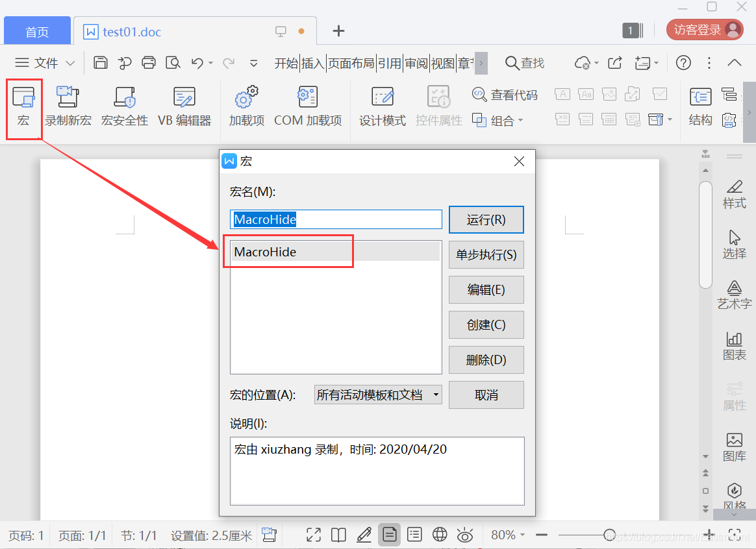Click 取消 to cancel the macro dialog
756x549 pixels.
[486, 395]
